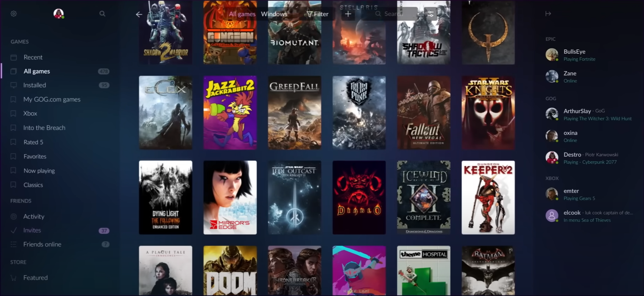
Task: Open the Invites section
Action: pos(32,230)
